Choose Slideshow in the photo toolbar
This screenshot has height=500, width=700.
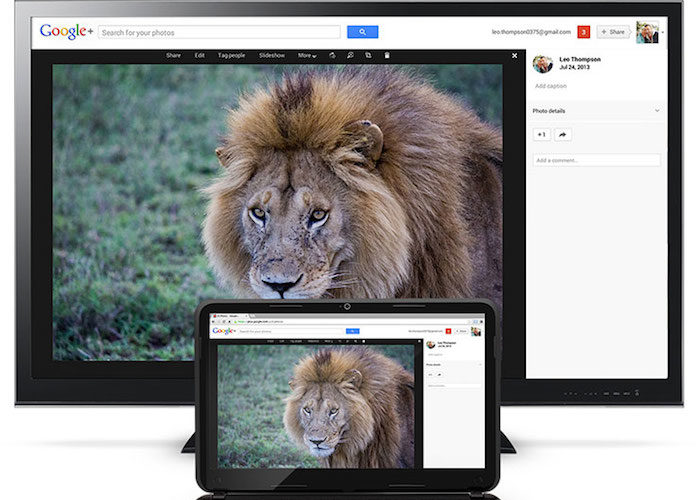coord(272,56)
